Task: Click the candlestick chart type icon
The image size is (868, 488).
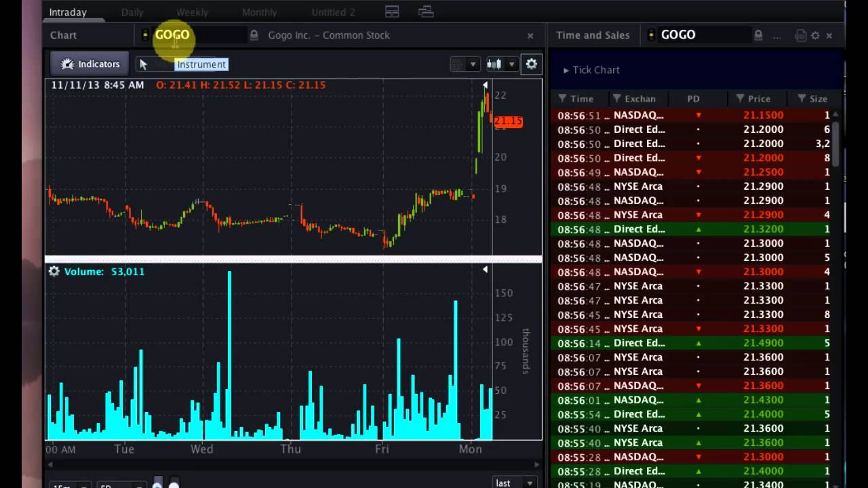Action: click(x=494, y=64)
